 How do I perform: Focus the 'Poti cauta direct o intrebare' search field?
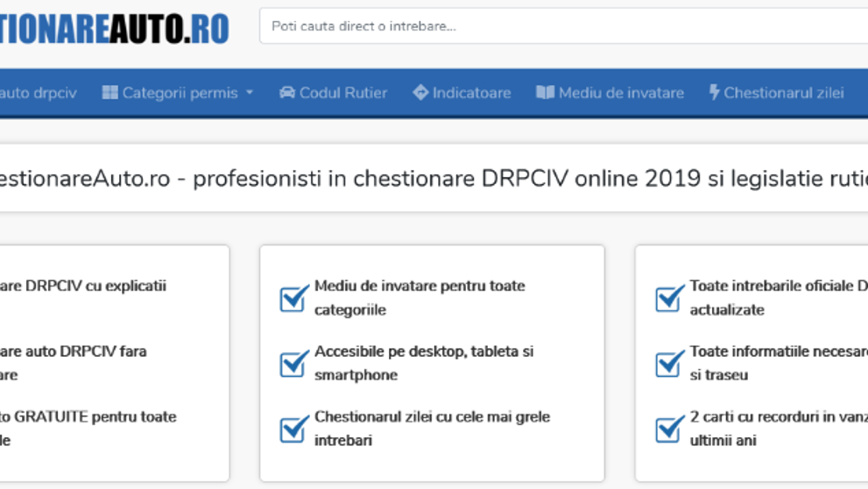coord(563,26)
